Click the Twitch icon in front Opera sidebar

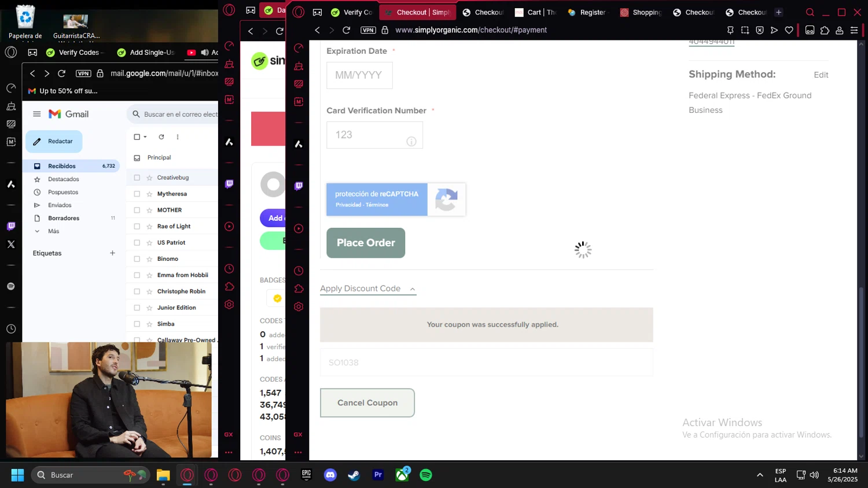(299, 186)
